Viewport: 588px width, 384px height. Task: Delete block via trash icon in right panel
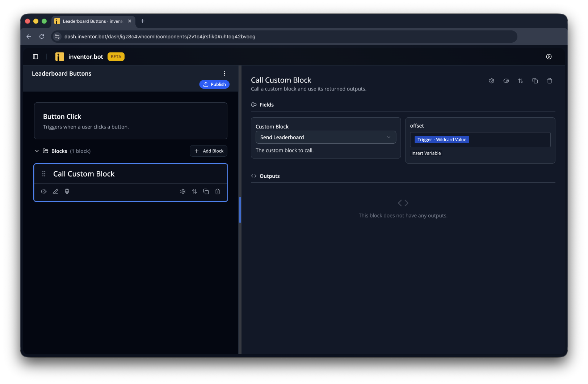coord(550,81)
